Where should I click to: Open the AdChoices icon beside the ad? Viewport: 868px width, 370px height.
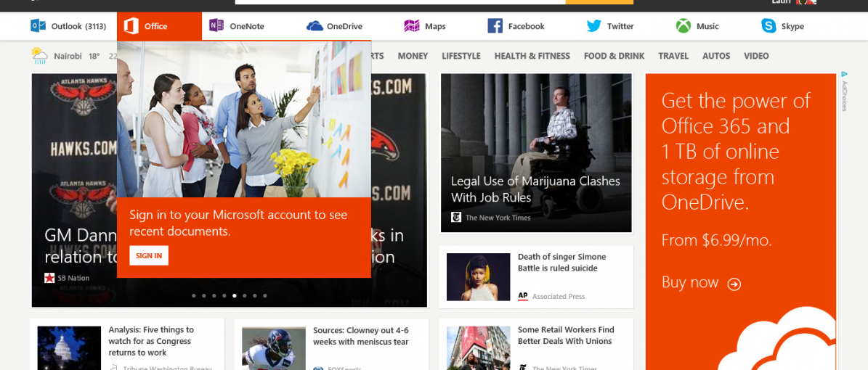tap(844, 74)
